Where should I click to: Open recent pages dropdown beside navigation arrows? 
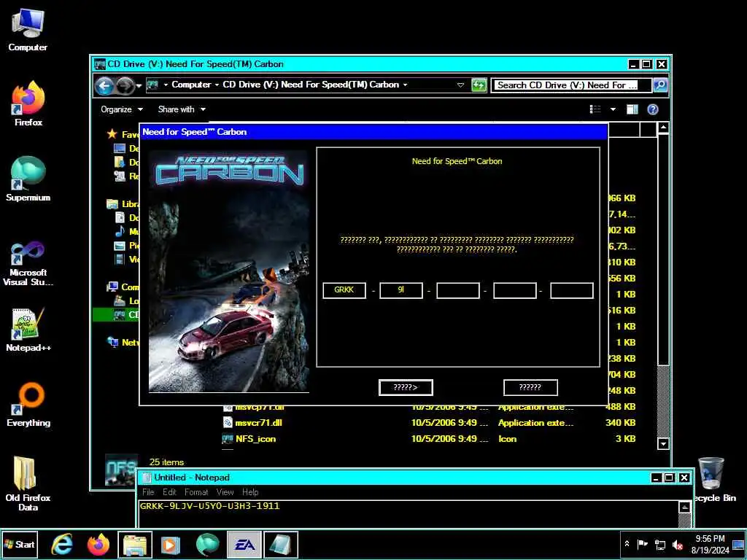click(139, 86)
